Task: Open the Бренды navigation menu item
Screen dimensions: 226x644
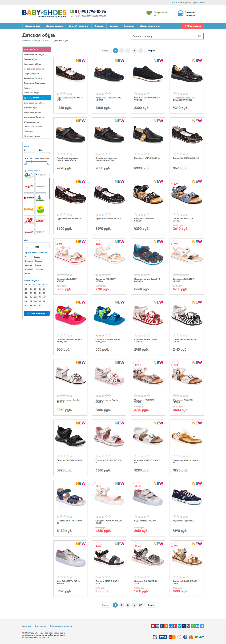Action: tap(114, 26)
